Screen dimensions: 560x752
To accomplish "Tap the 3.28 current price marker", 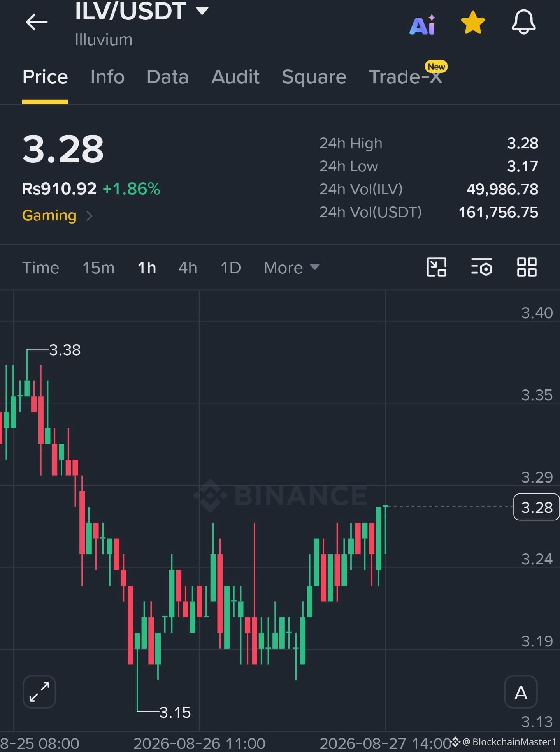I will pos(537,507).
